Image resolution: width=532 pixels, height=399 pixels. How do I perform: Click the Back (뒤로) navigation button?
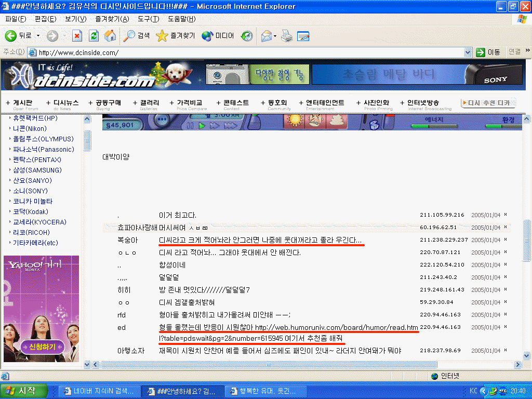tap(19, 36)
